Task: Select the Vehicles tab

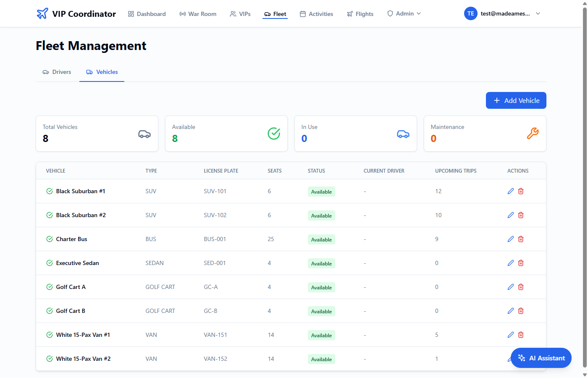Action: (102, 72)
